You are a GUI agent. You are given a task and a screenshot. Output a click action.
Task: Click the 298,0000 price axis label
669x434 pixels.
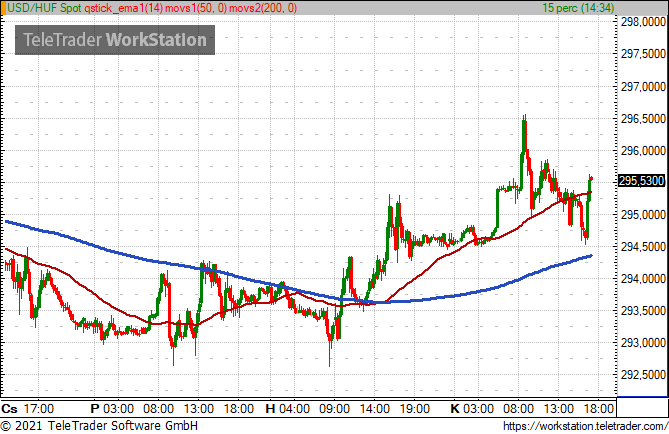click(x=643, y=22)
